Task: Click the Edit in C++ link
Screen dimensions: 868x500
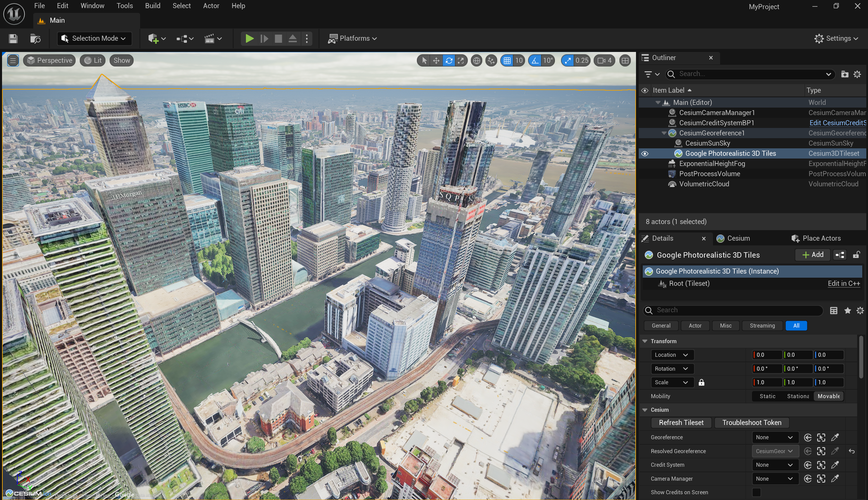Action: [844, 284]
